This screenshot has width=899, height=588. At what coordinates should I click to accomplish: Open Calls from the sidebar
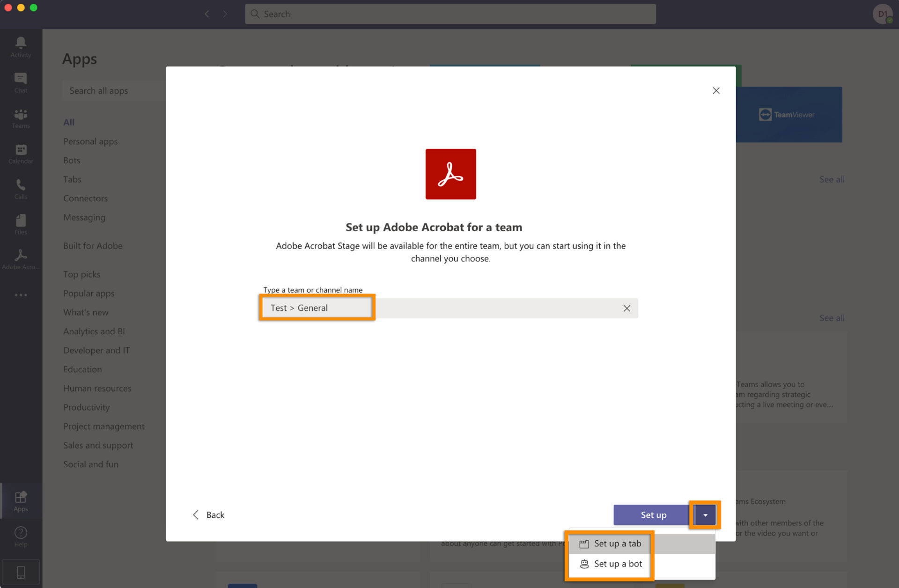pyautogui.click(x=21, y=189)
